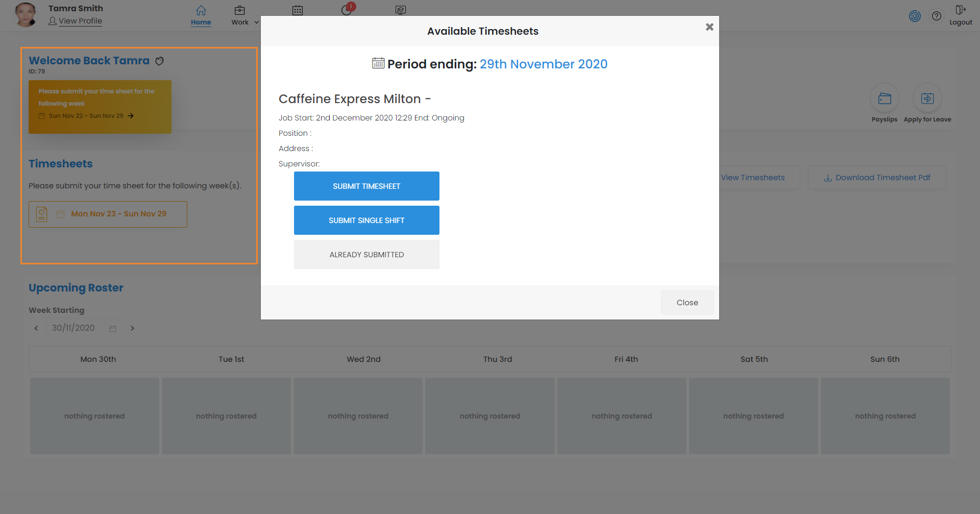Image resolution: width=980 pixels, height=514 pixels.
Task: Click the help question mark icon
Action: pos(937,16)
